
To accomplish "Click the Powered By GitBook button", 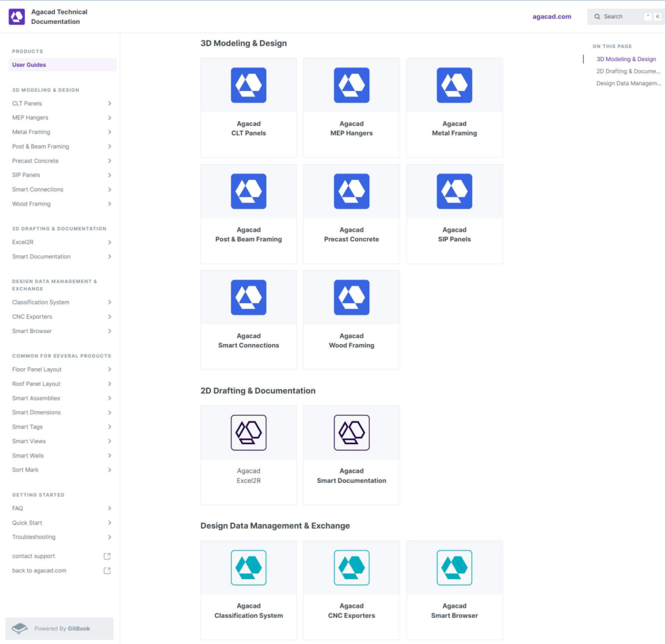I will (59, 628).
